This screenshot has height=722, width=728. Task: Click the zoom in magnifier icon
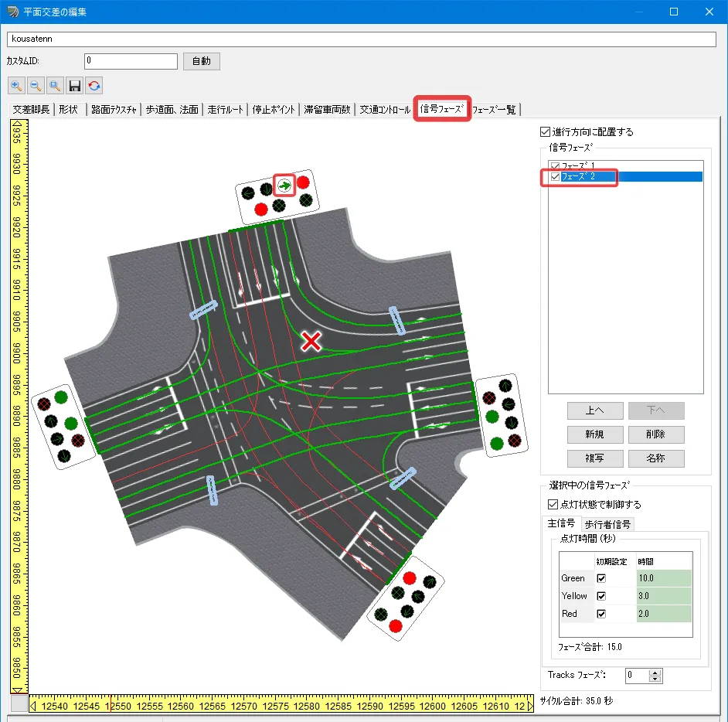(x=16, y=86)
